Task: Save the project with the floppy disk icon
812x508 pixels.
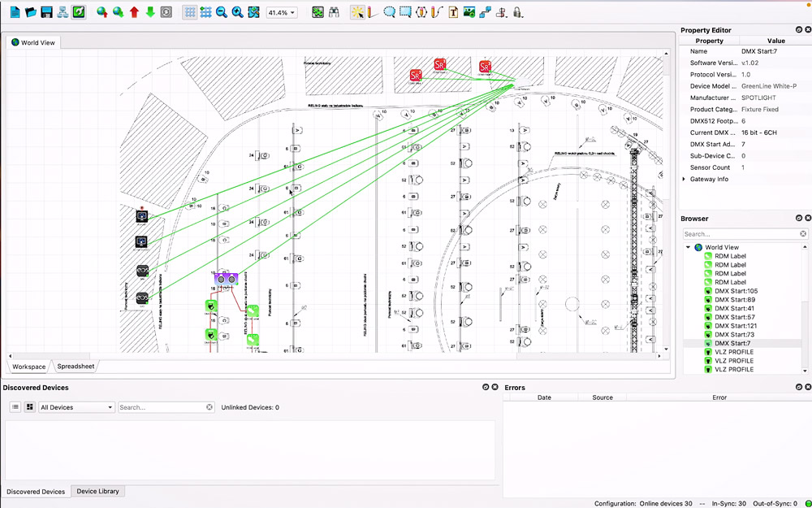Action: (x=46, y=12)
